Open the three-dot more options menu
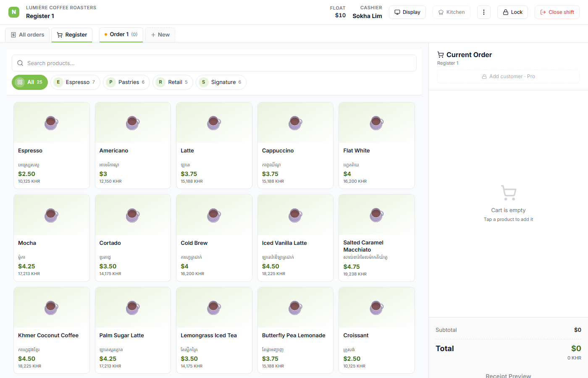The height and width of the screenshot is (378, 588). 484,12
